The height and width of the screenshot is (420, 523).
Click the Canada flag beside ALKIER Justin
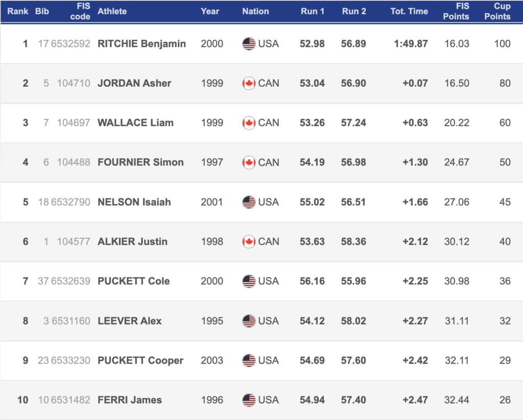[249, 241]
